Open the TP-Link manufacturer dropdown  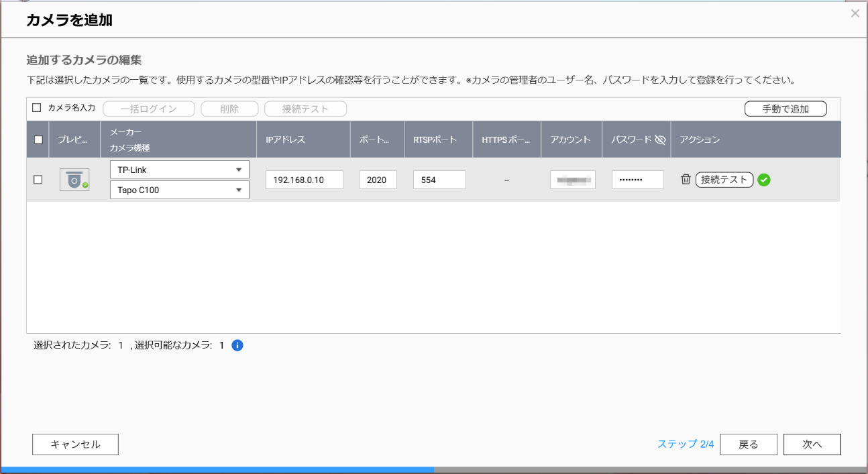click(x=179, y=170)
